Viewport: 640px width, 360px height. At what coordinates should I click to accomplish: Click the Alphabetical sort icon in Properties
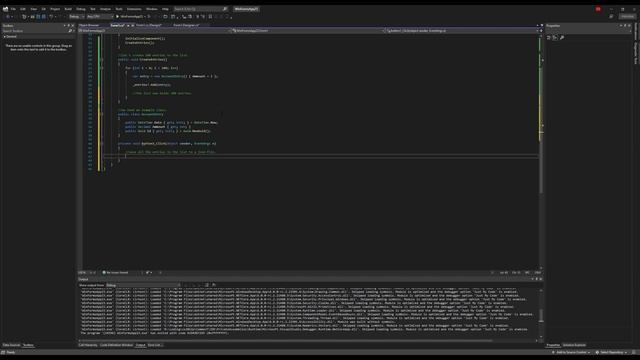[555, 38]
